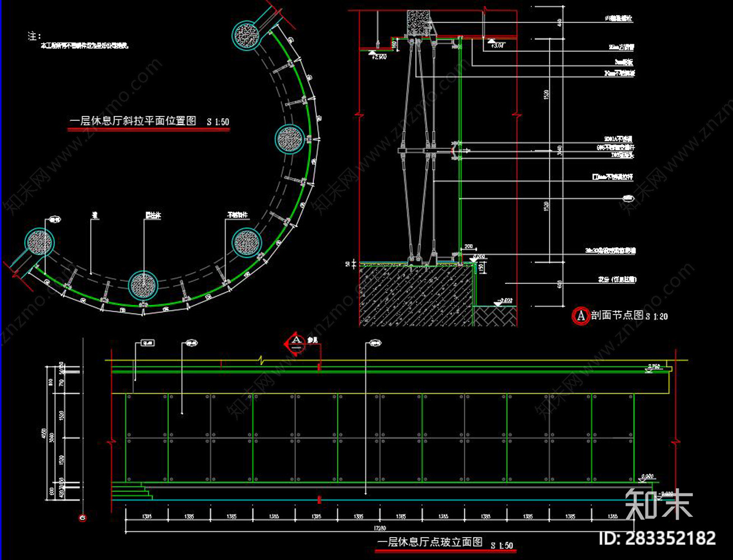Select the ID: 283352182 text
Image resolution: width=733 pixels, height=560 pixels.
pos(657,539)
